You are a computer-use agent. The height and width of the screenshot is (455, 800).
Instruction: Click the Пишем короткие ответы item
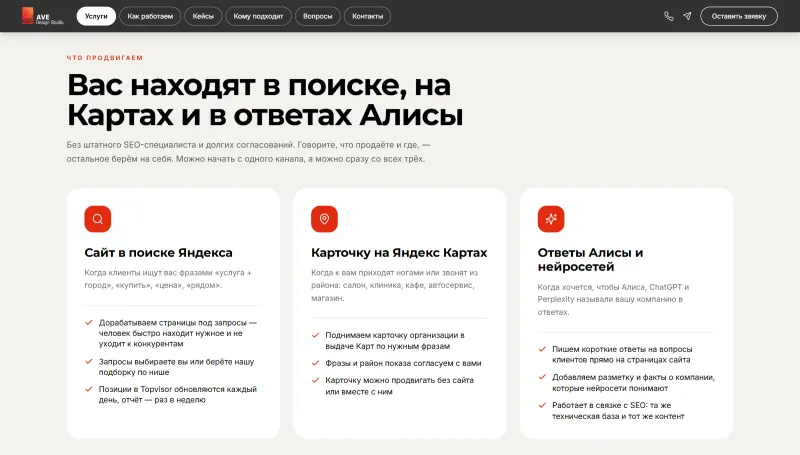coord(622,355)
